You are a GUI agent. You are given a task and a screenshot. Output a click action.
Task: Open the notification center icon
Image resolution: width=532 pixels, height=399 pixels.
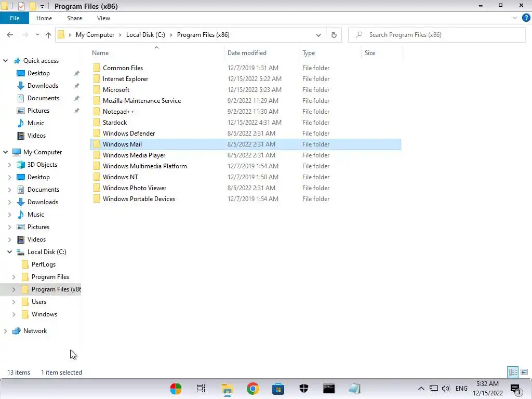click(515, 389)
